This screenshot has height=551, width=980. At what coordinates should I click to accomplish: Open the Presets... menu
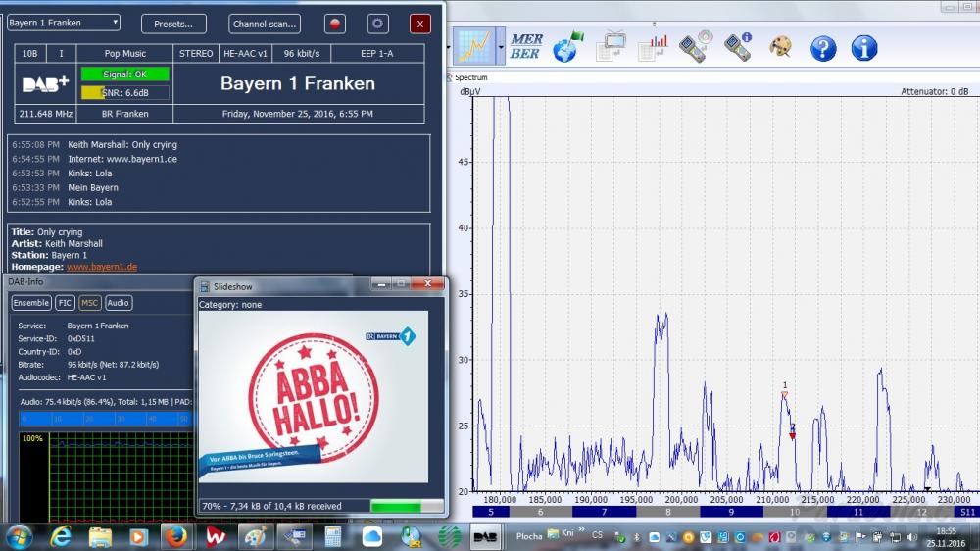[173, 24]
